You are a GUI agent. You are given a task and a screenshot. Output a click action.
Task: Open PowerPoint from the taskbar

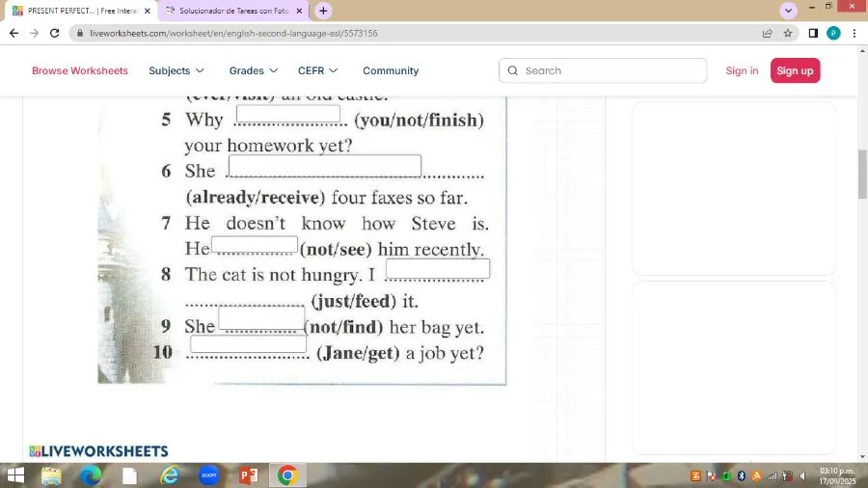pos(249,475)
